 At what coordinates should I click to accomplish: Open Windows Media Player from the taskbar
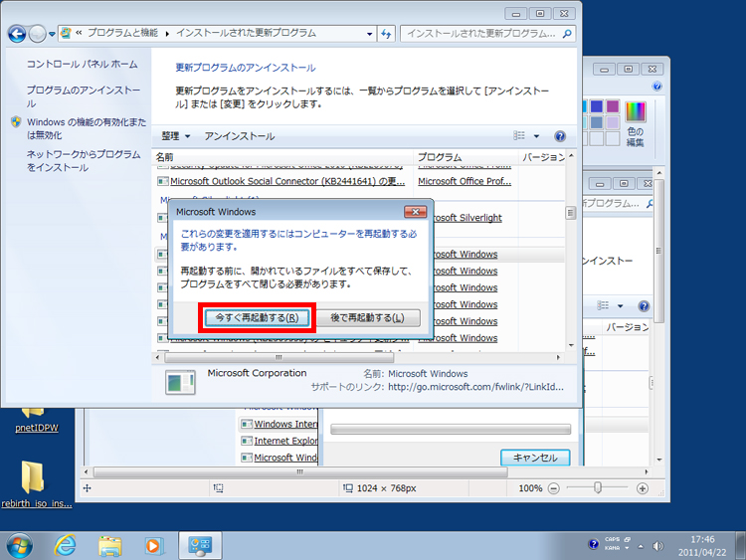pos(153,546)
